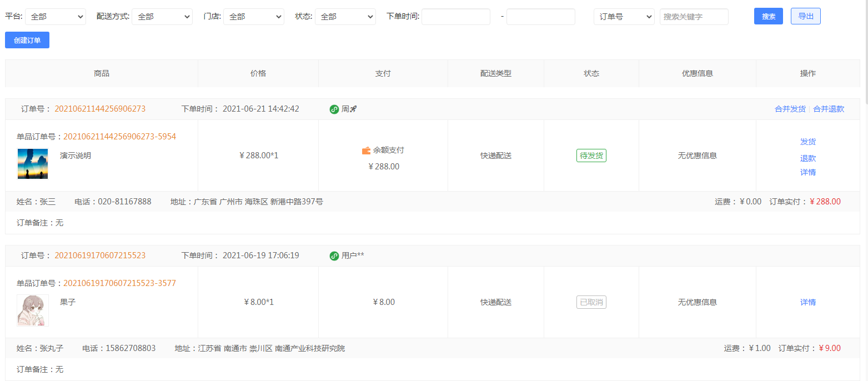
Task: Open the 订单号 search-type dropdown
Action: (624, 17)
